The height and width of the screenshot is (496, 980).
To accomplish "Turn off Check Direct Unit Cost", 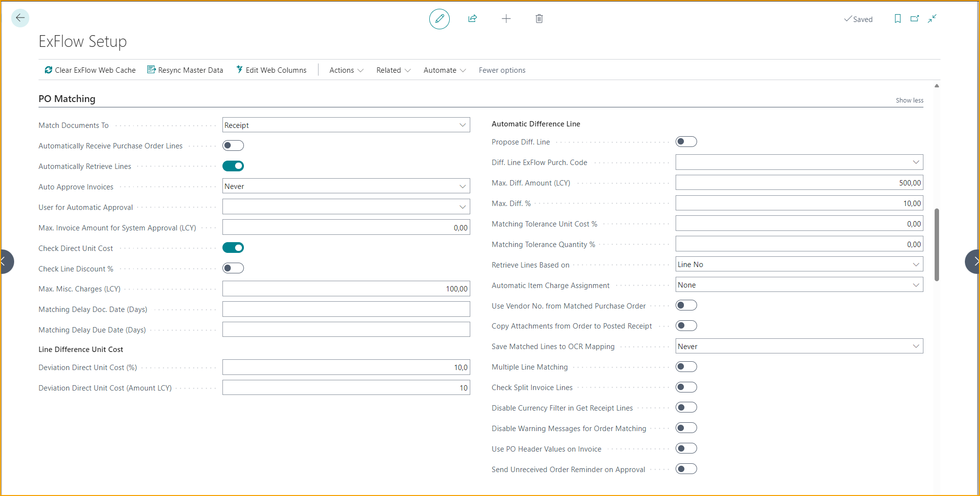I will (233, 248).
